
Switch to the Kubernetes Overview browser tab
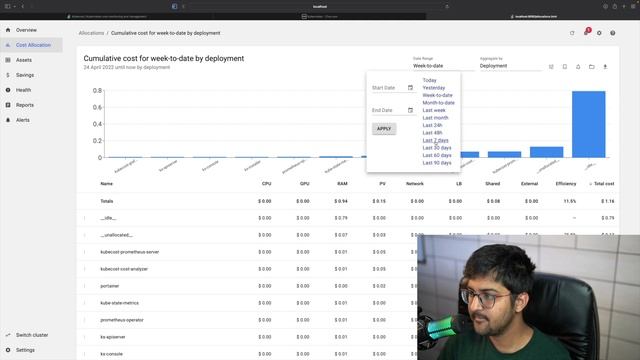pyautogui.click(x=320, y=17)
